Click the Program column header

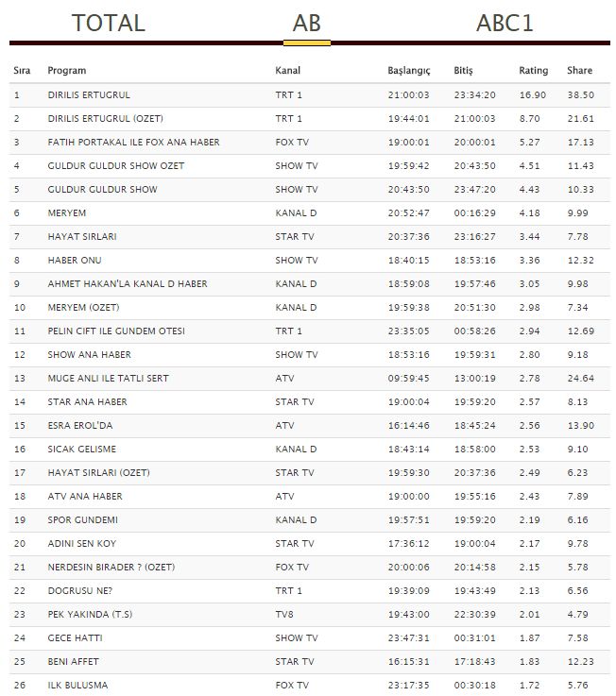tap(66, 71)
